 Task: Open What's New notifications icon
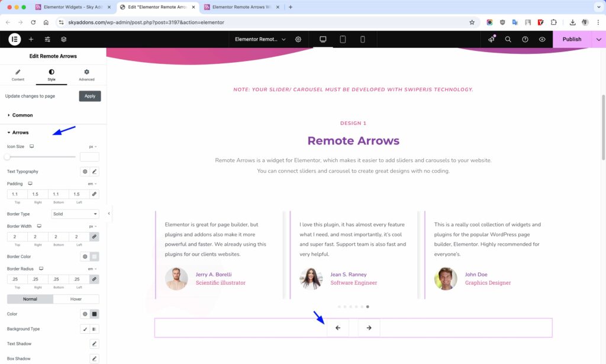click(491, 39)
